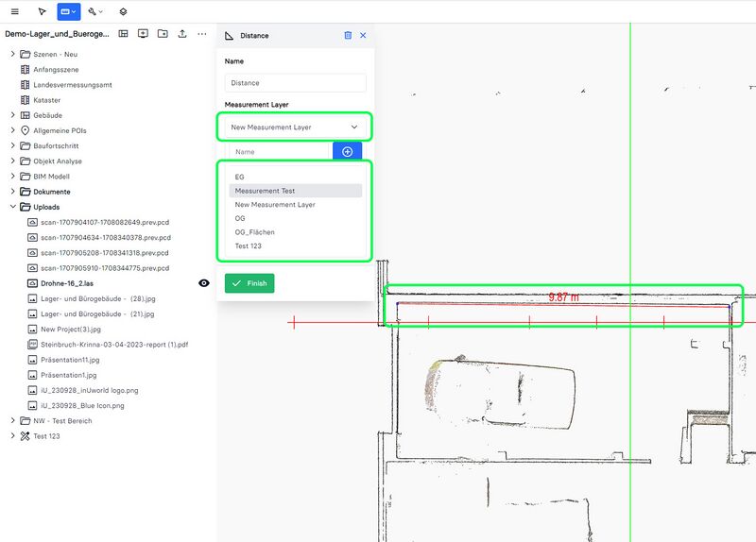Expand the Baufortschritt folder
756x542 pixels.
point(13,145)
